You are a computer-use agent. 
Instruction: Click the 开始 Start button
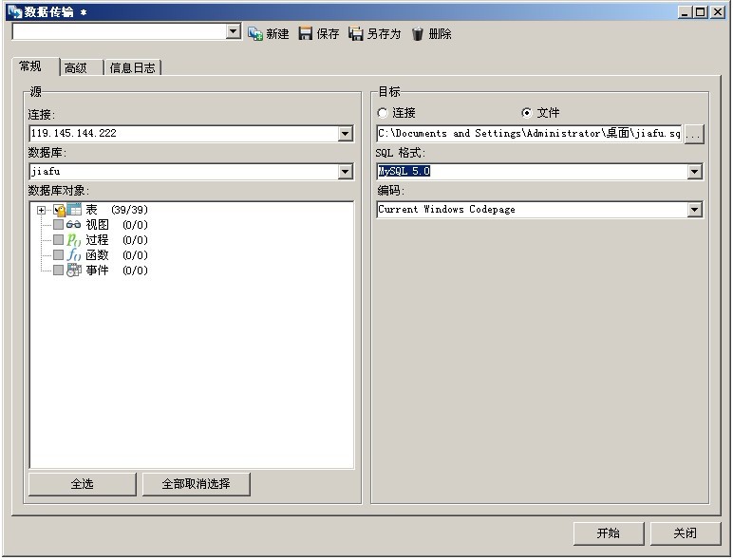(609, 533)
